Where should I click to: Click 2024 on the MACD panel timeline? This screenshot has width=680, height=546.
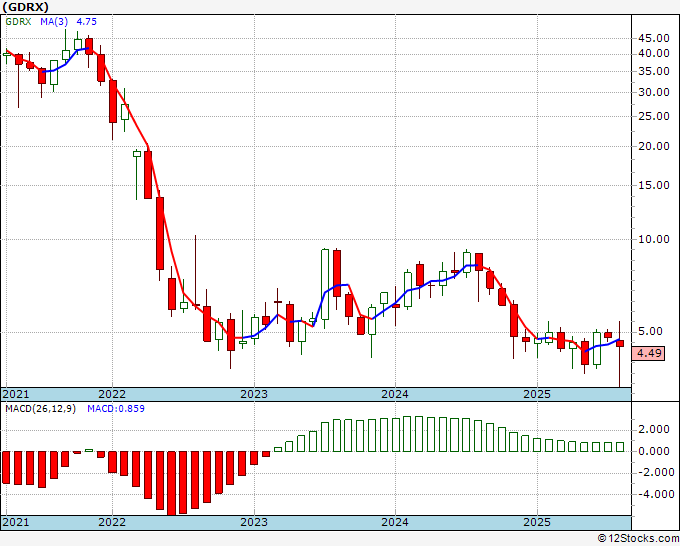[395, 522]
